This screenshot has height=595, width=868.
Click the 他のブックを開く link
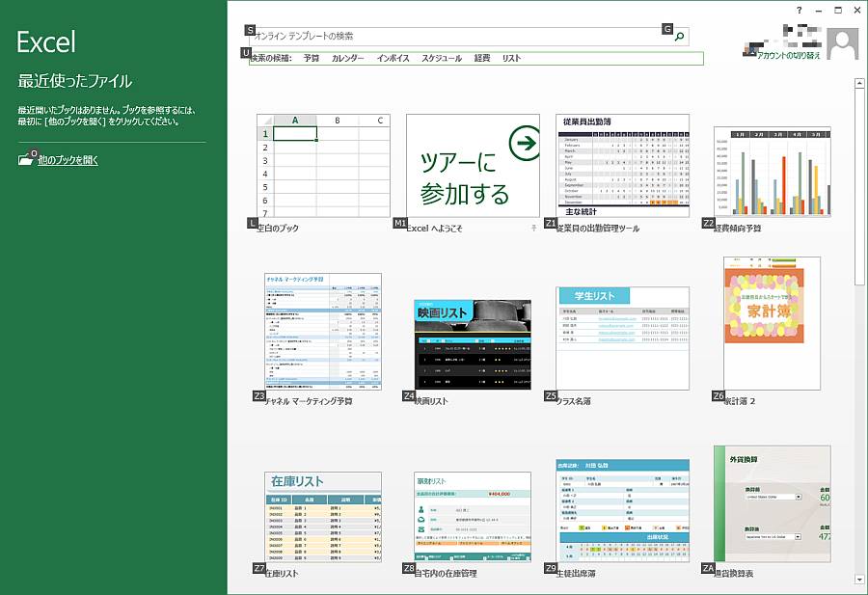click(x=68, y=160)
